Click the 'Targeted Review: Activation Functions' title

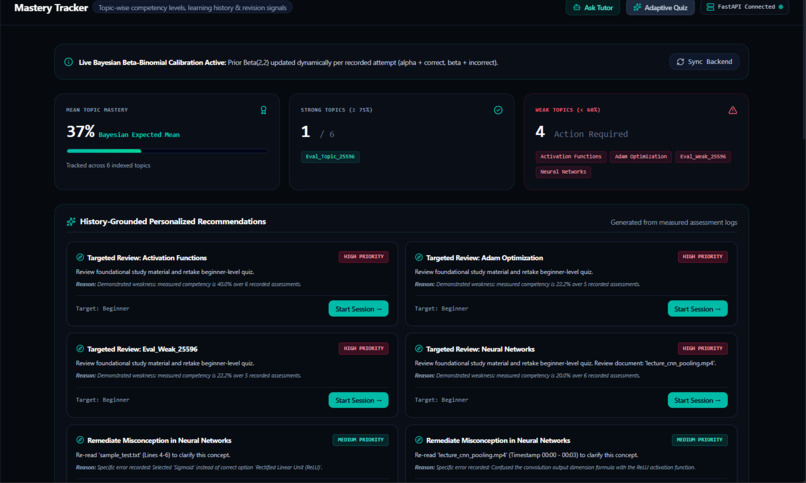147,258
